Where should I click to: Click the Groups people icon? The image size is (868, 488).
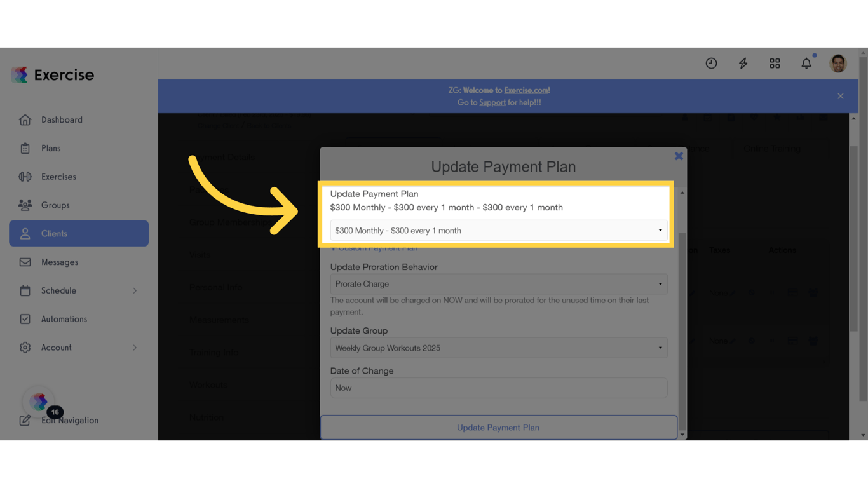[25, 205]
